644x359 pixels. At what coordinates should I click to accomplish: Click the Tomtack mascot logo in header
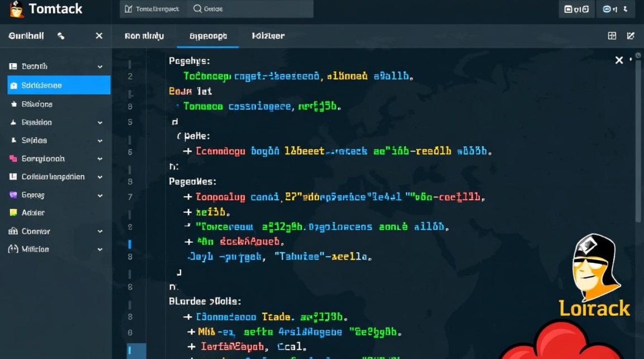click(x=16, y=9)
